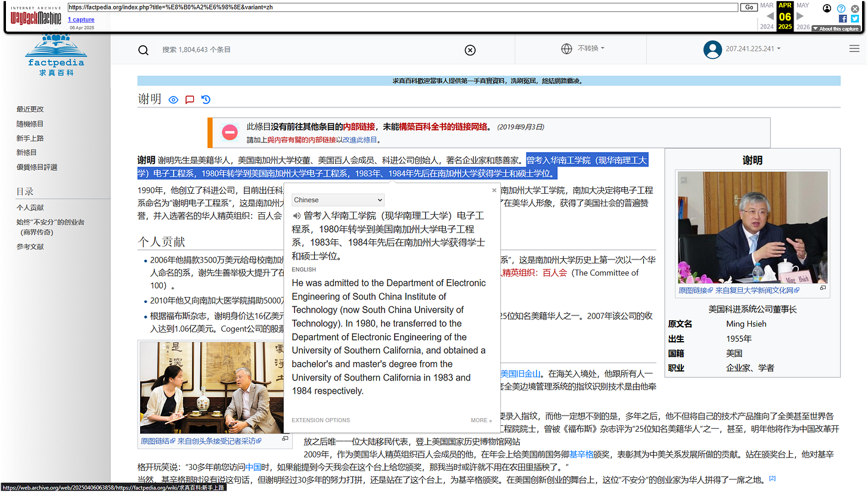Click 改進此條目 link in notice box
This screenshot has width=868, height=492.
click(360, 140)
